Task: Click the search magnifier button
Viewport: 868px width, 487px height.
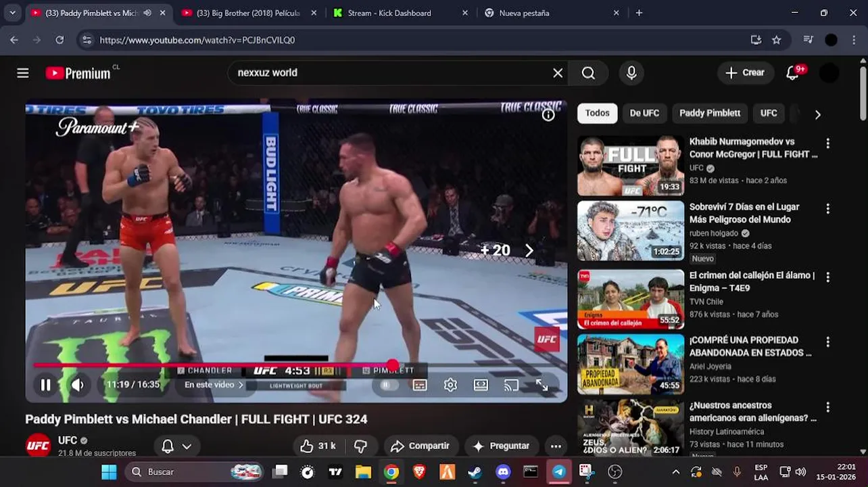Action: (x=589, y=73)
